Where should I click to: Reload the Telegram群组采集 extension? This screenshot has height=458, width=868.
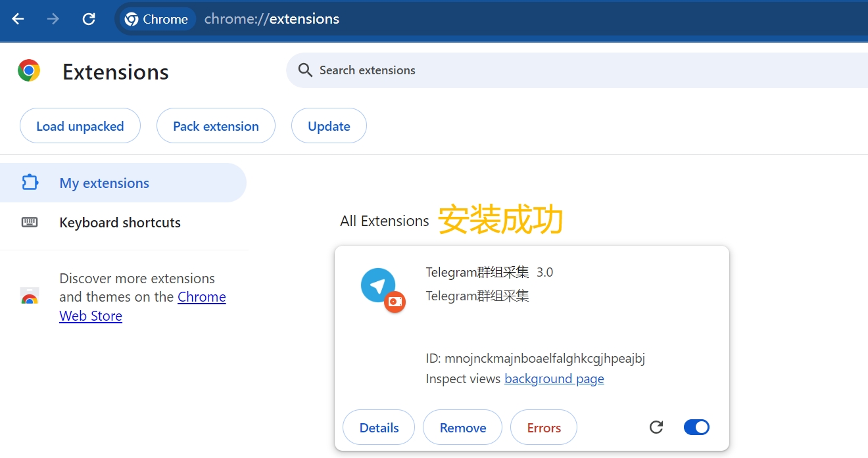point(656,428)
